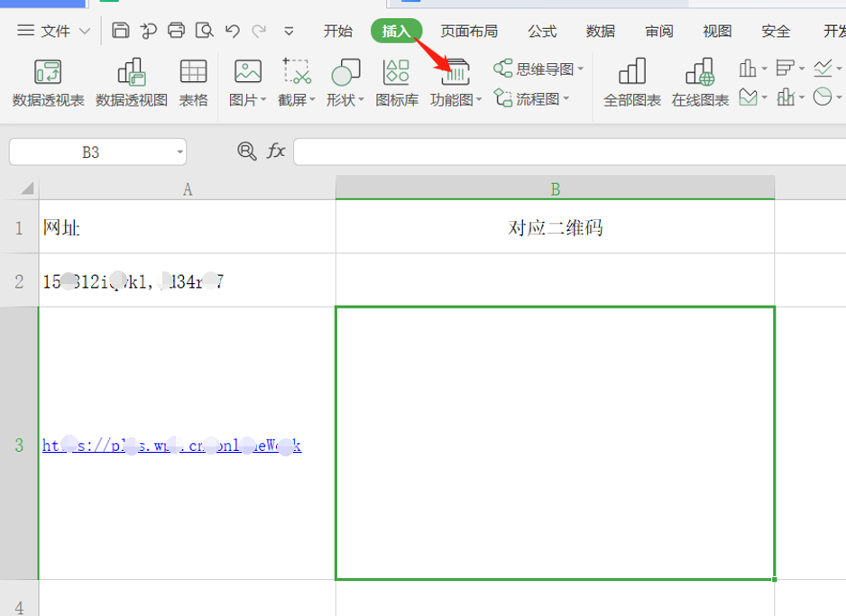Open the 安全 tab

click(x=776, y=32)
